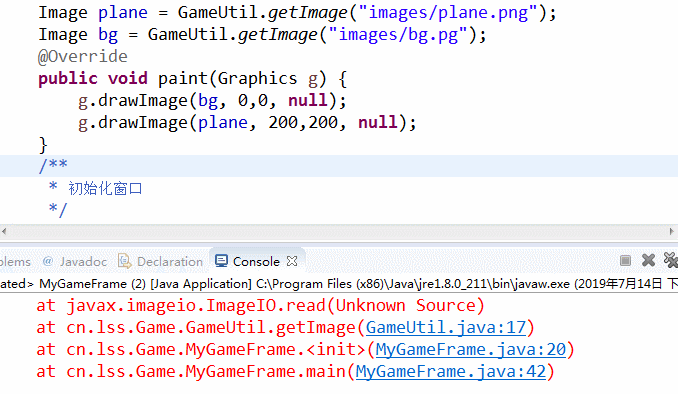Open the partially visible Problems tab
Screen dimensions: 678x394
15,262
